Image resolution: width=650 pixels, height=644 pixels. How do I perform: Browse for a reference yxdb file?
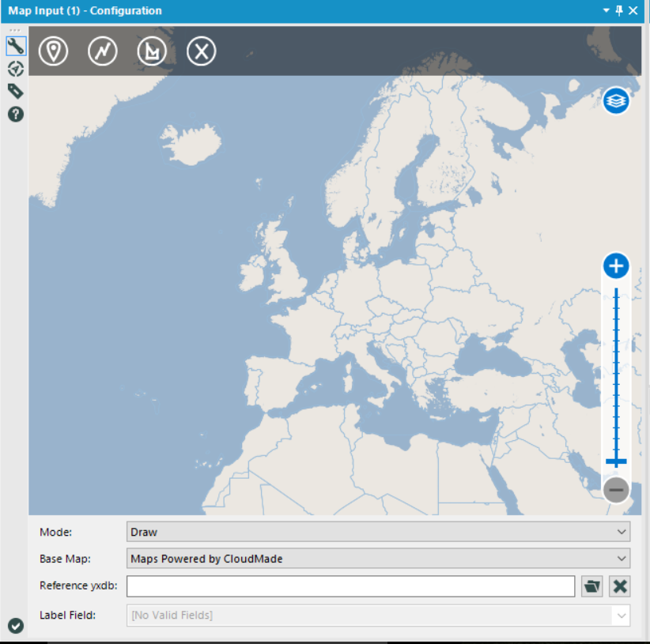(591, 586)
